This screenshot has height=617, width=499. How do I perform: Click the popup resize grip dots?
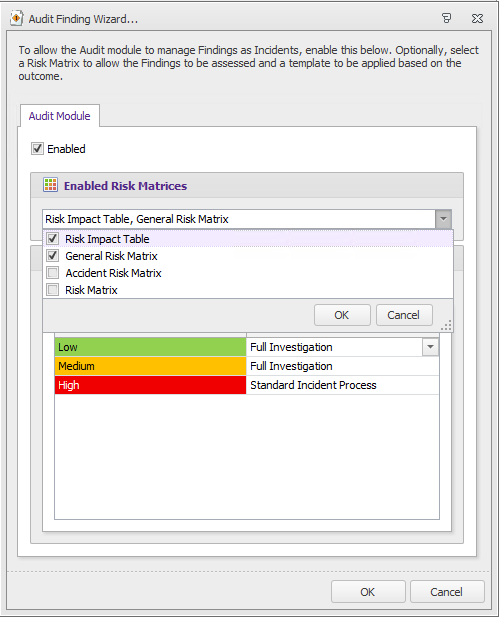click(446, 325)
